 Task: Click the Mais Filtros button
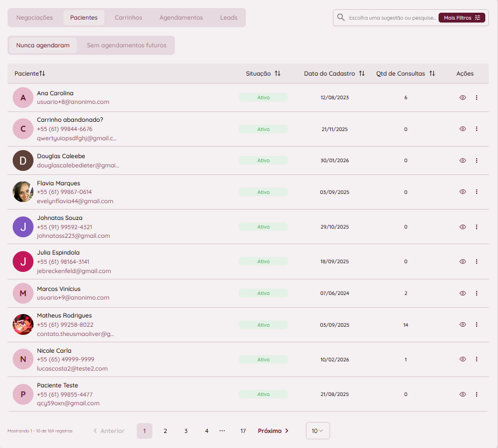462,18
